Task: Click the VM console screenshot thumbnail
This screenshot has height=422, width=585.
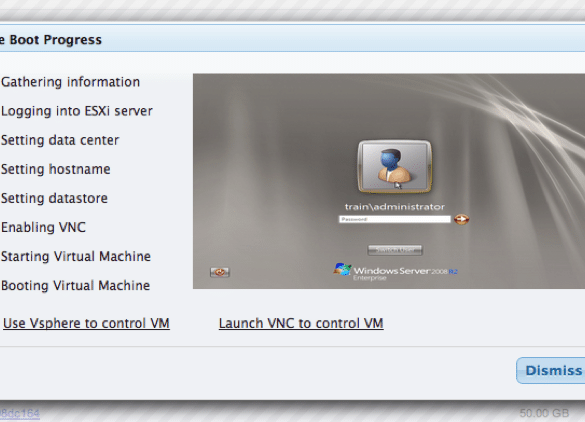Action: 389,181
